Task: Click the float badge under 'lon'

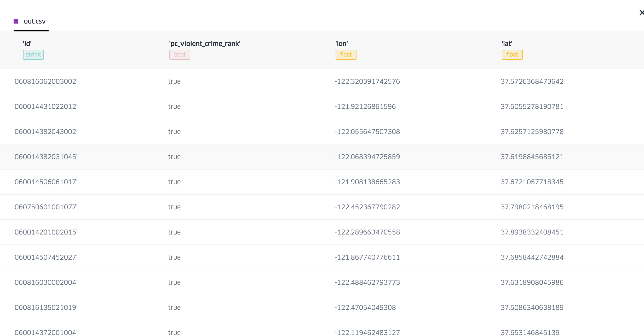Action: [x=346, y=55]
